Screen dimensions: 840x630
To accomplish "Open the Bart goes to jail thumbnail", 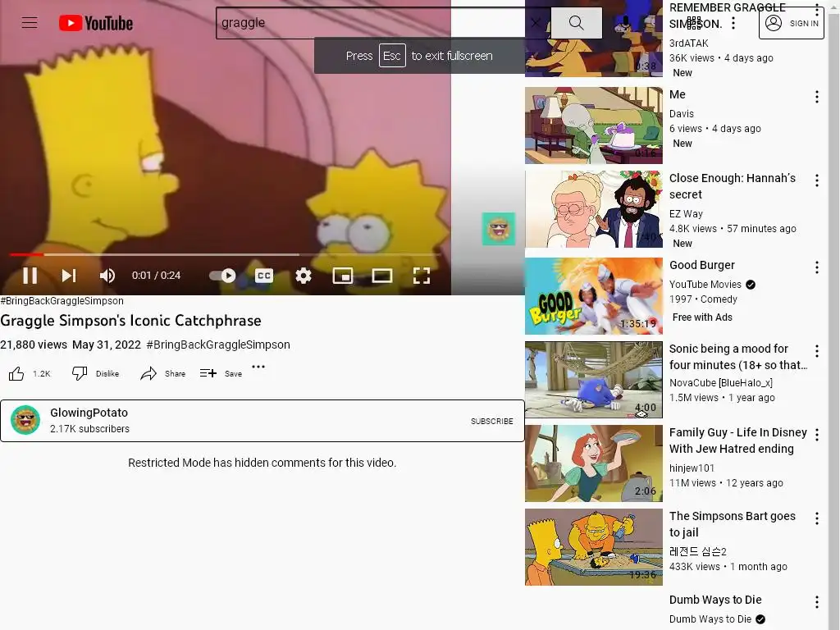I will click(594, 546).
